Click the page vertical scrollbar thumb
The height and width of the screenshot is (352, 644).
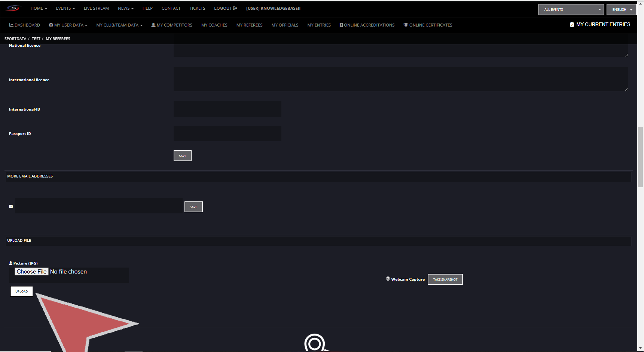tap(640, 157)
